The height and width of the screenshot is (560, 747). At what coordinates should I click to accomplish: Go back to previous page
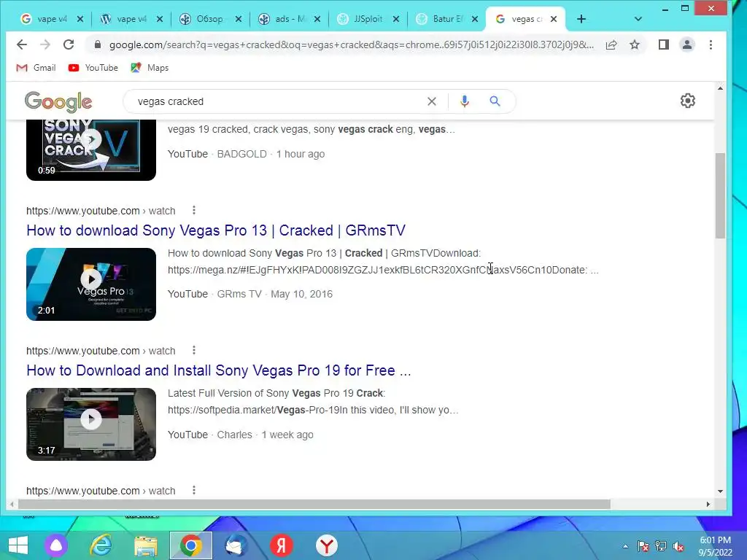pos(21,44)
